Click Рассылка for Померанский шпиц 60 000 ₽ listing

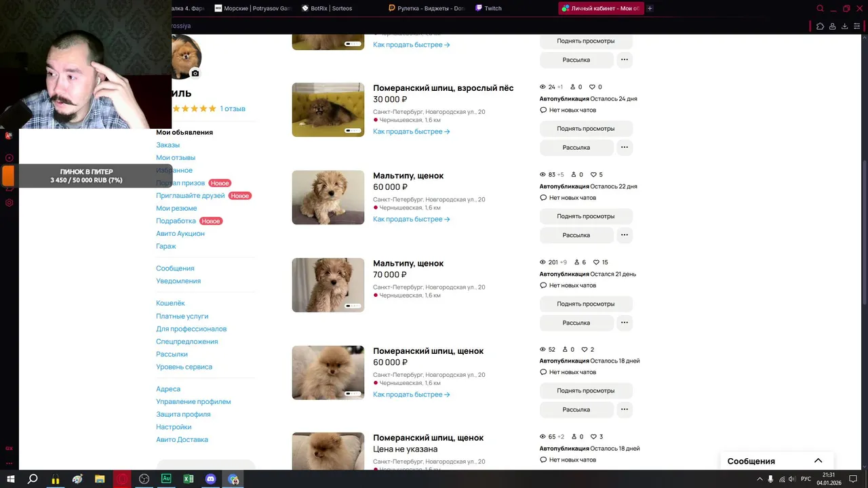[x=576, y=409]
